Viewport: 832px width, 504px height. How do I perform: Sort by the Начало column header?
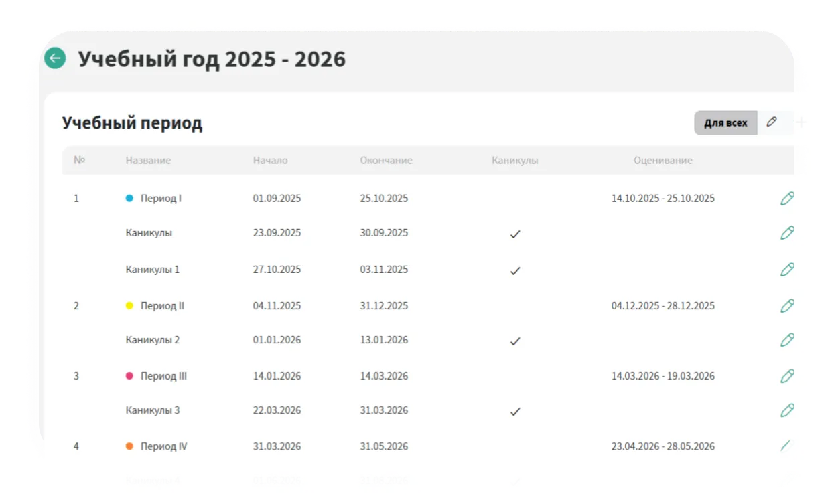coord(270,161)
